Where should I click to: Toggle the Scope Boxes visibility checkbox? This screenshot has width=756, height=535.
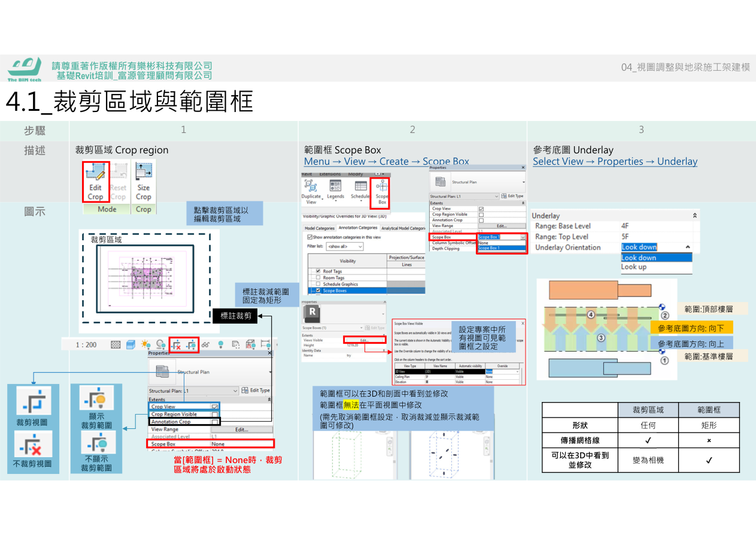tap(317, 291)
